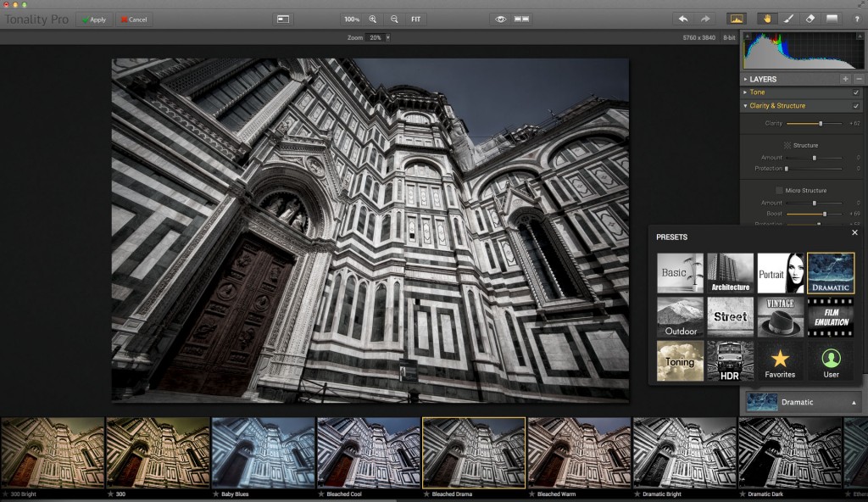Select the Gradient mask tool

[x=832, y=19]
